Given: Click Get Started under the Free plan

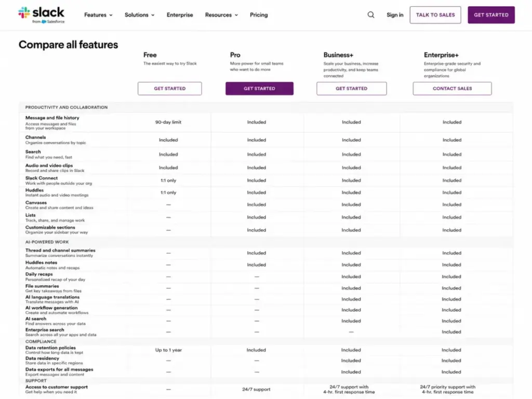Looking at the screenshot, I should tap(170, 88).
